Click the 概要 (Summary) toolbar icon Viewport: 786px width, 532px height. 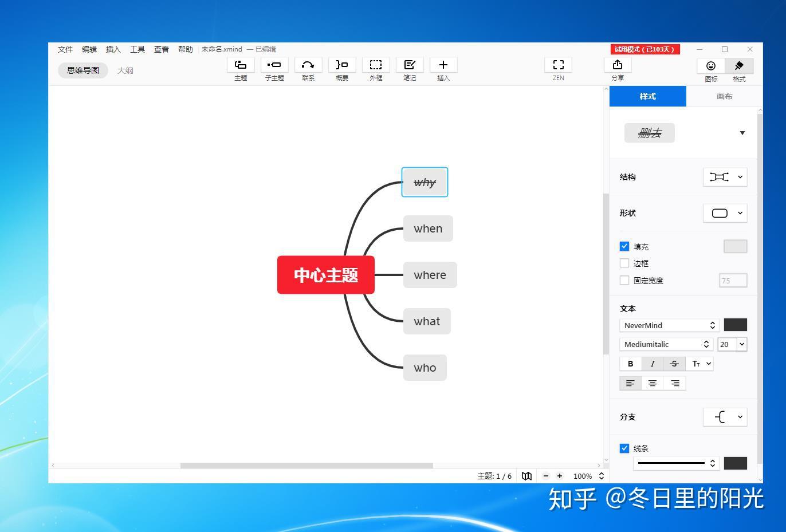(342, 65)
